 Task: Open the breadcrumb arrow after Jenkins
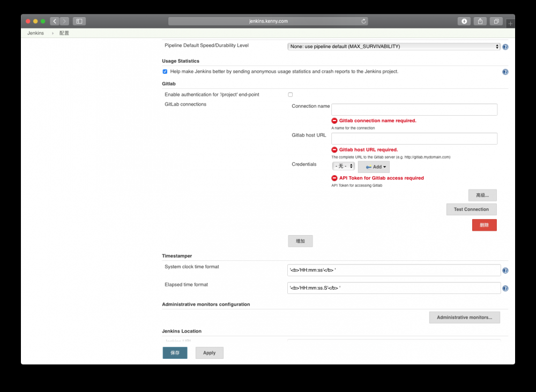[53, 33]
